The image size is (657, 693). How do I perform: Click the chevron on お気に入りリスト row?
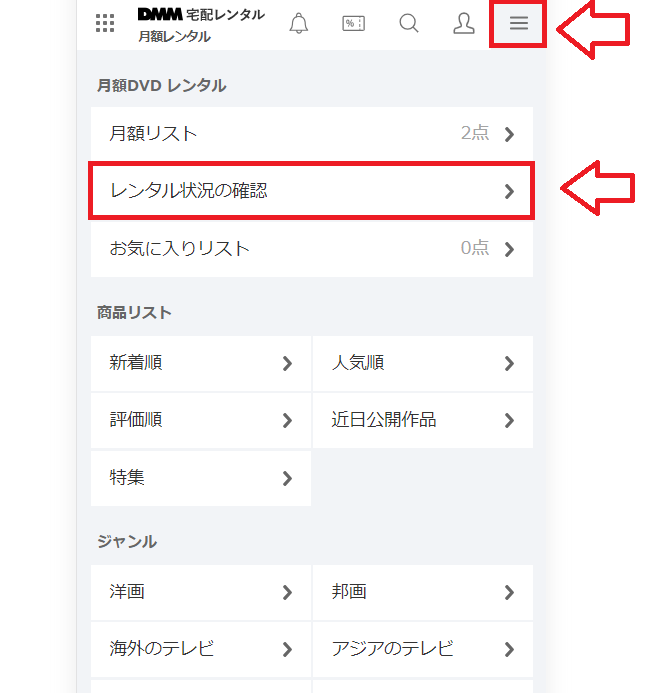click(509, 249)
